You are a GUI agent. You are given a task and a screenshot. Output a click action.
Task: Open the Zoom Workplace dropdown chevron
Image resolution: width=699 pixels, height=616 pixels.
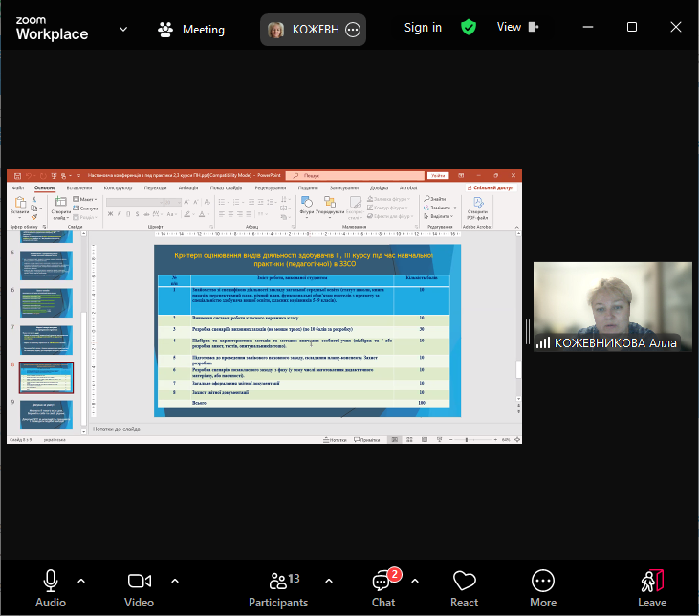[123, 29]
